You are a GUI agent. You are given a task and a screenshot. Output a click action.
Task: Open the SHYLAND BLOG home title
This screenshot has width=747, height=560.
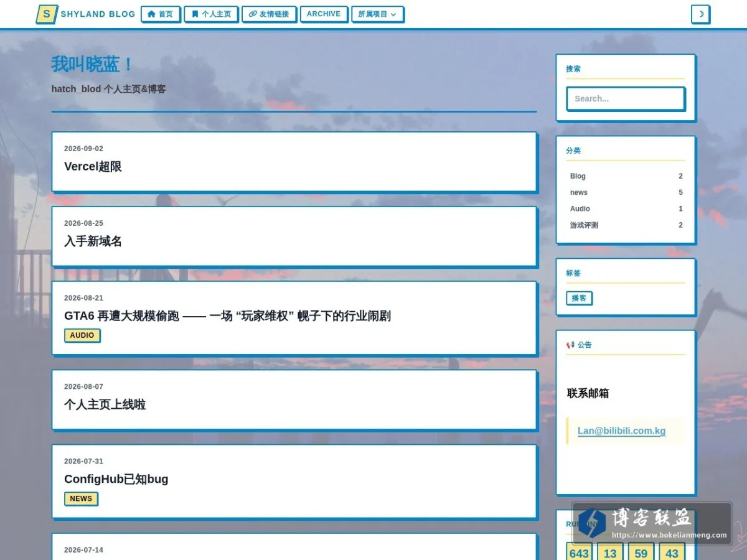coord(98,14)
